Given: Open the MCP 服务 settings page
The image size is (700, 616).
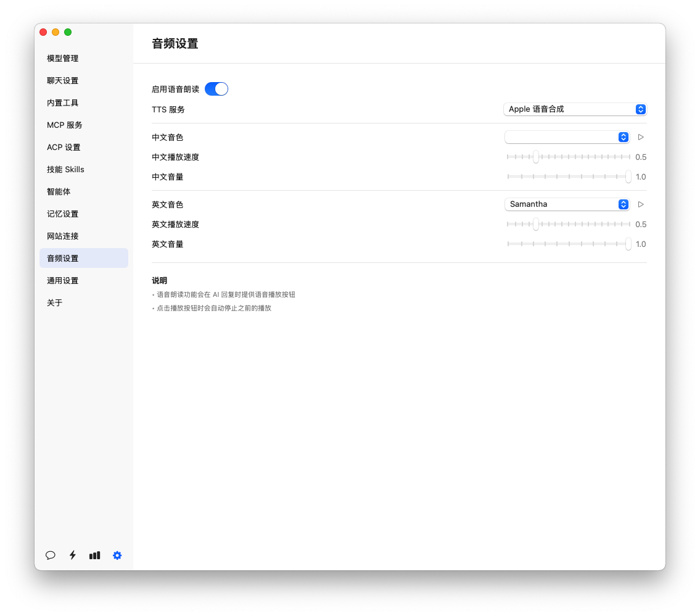Looking at the screenshot, I should (x=65, y=125).
